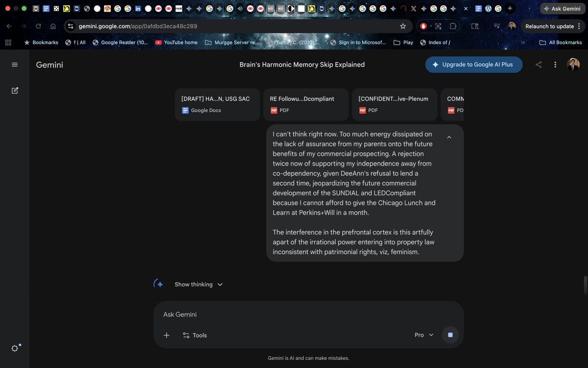Open the Pro model selector
Screen dimensions: 588x368
pyautogui.click(x=424, y=335)
